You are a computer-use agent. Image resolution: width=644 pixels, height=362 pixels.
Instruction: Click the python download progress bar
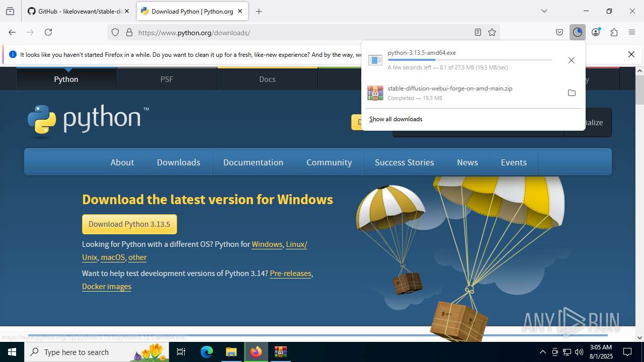[470, 60]
